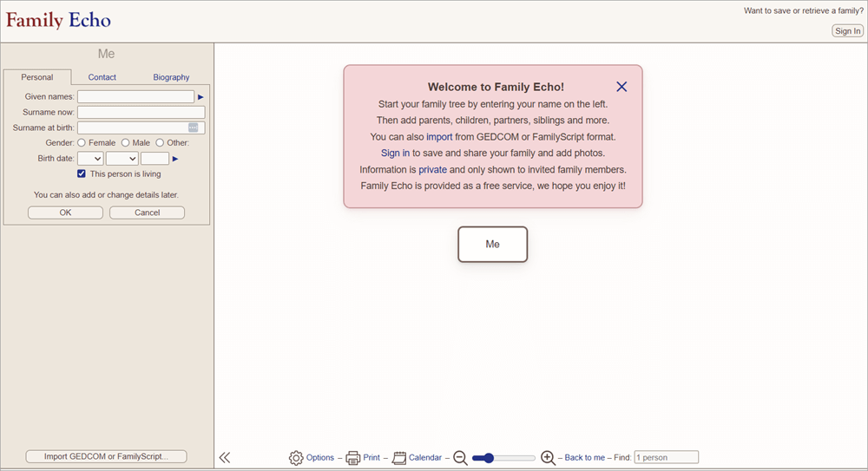868x471 pixels.
Task: Click the birth year input field
Action: point(155,158)
